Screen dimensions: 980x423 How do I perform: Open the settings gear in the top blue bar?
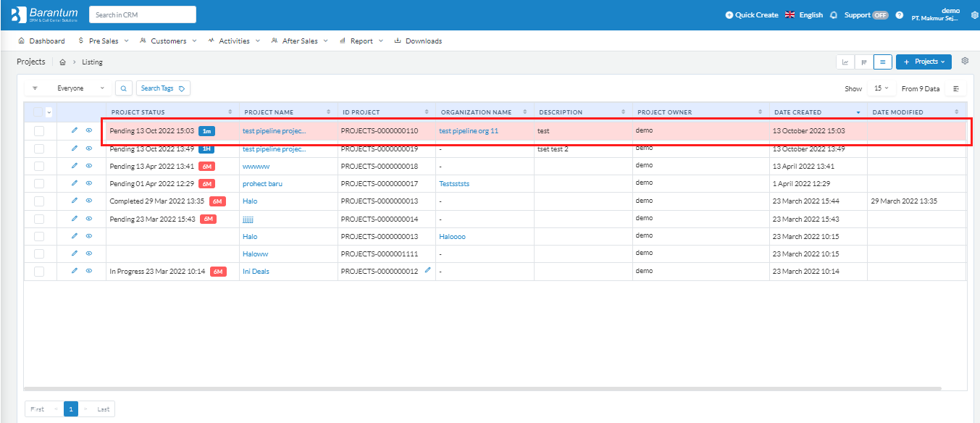pos(974,14)
